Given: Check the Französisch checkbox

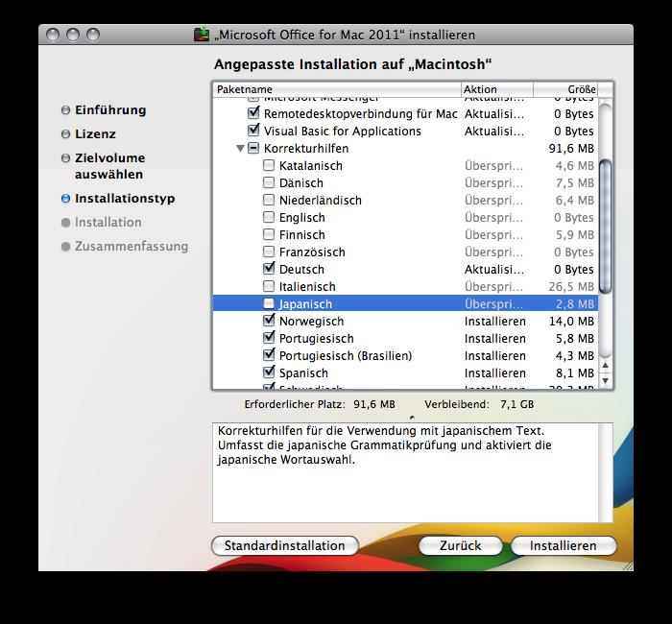Looking at the screenshot, I should click(x=269, y=252).
